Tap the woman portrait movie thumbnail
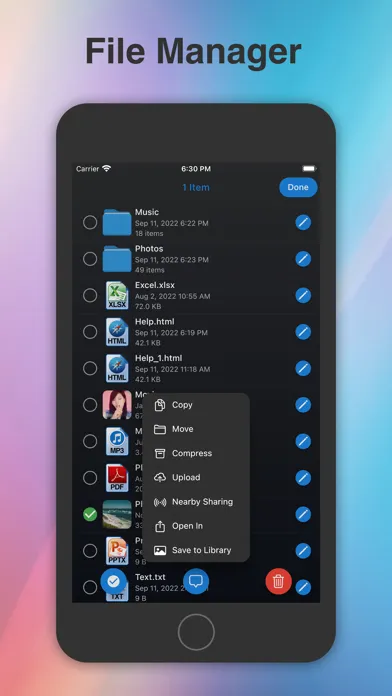 [117, 405]
